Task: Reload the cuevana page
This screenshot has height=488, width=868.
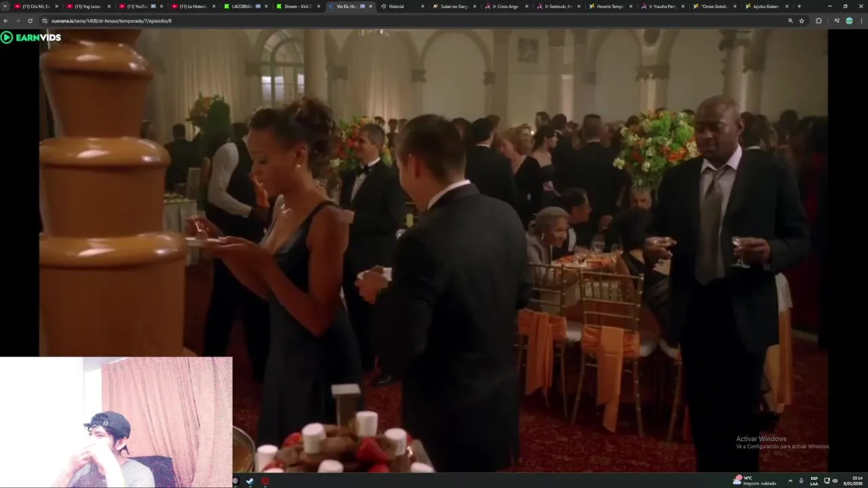Action: pos(30,21)
